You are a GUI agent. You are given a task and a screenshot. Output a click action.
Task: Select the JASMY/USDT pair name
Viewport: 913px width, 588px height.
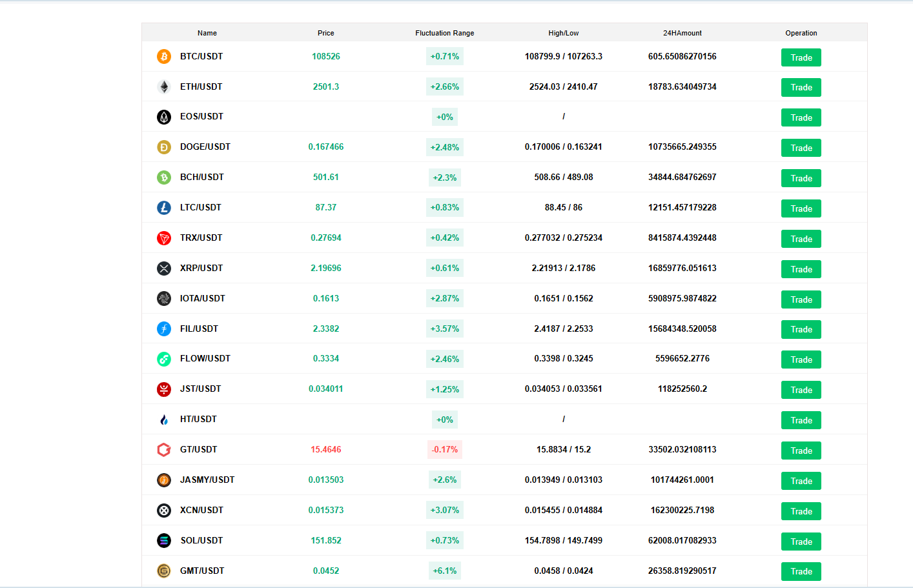207,480
